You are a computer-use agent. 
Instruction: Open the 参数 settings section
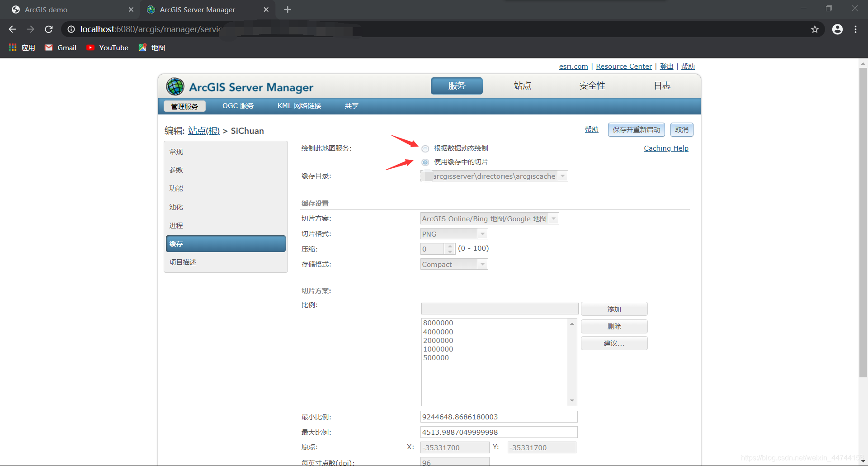tap(226, 170)
